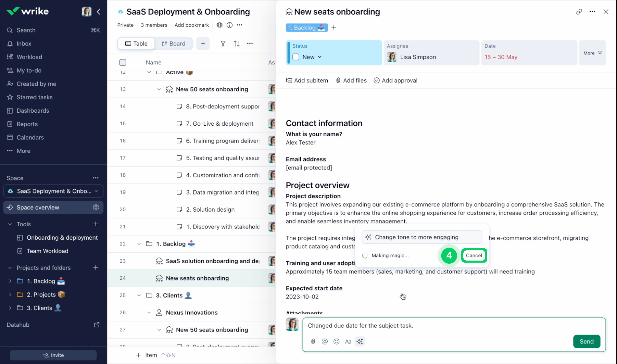Open the filter icon in the table toolbar
The image size is (617, 364).
pos(223,43)
